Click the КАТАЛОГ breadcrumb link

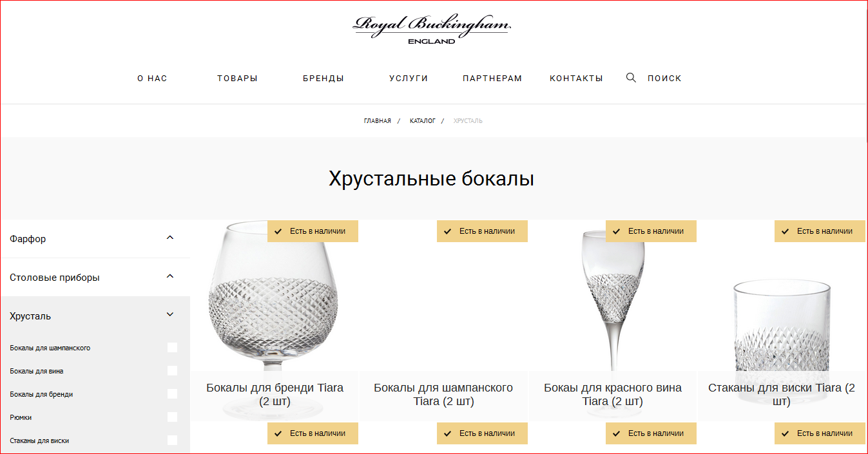click(x=423, y=121)
